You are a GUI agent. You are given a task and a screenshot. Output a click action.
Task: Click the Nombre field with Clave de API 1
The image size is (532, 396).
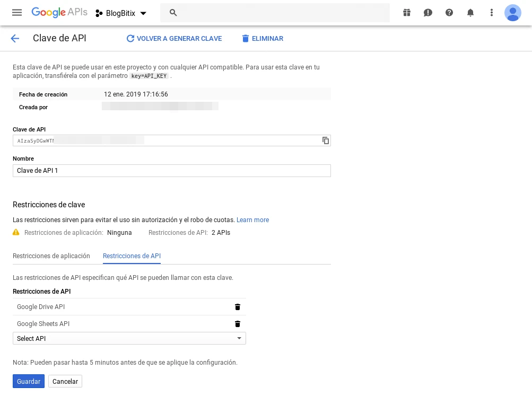point(171,171)
